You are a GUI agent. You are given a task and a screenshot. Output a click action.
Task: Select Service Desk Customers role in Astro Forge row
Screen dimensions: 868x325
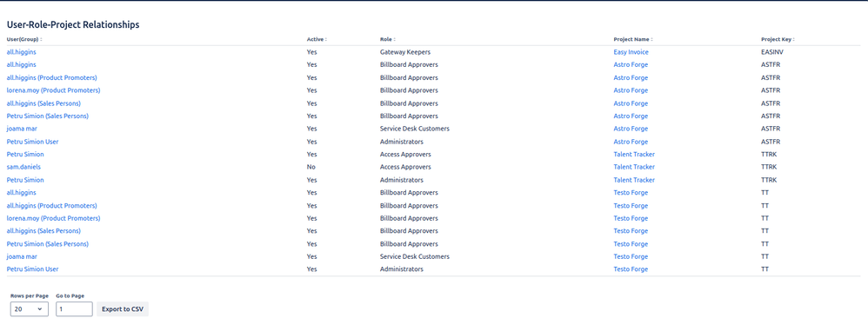[415, 129]
